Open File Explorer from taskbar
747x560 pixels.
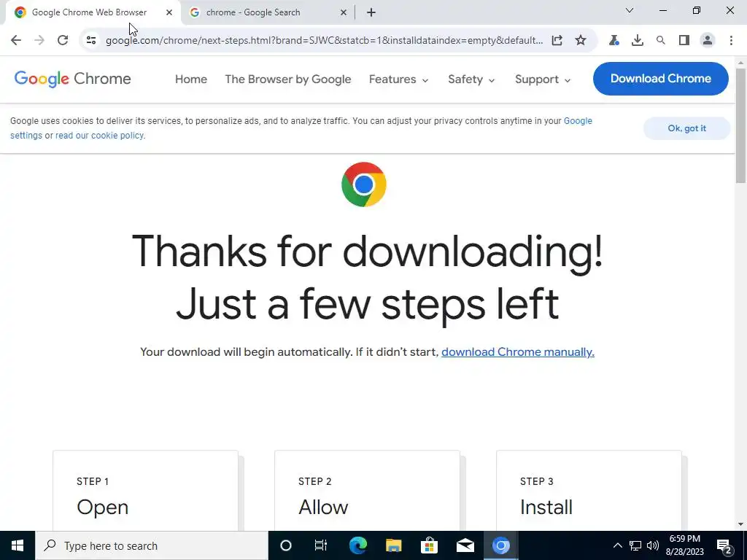(393, 545)
